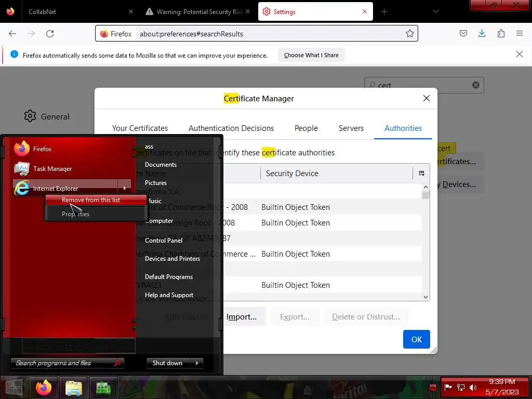The width and height of the screenshot is (532, 399).
Task: Click the taskbar clock 9:39 PM
Action: pos(502,382)
